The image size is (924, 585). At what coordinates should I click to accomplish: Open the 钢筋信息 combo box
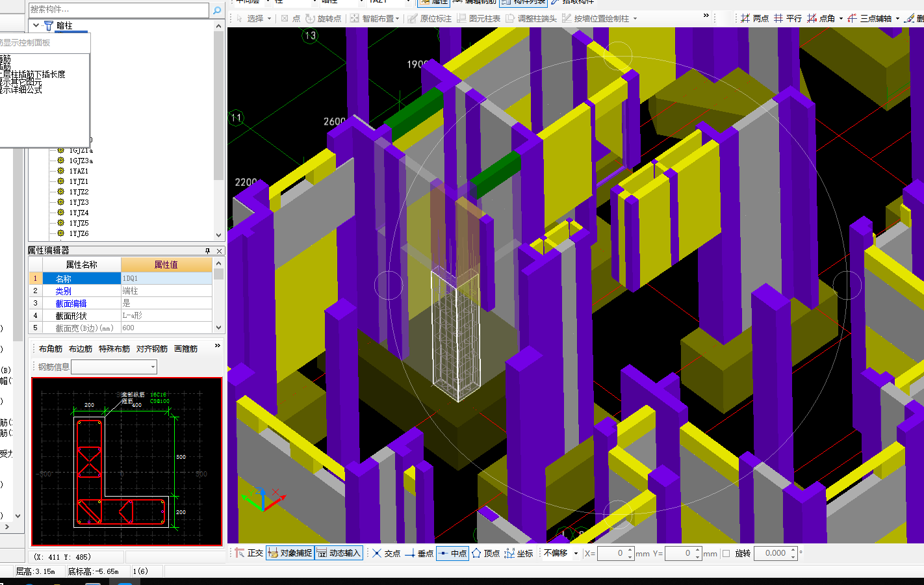click(114, 367)
